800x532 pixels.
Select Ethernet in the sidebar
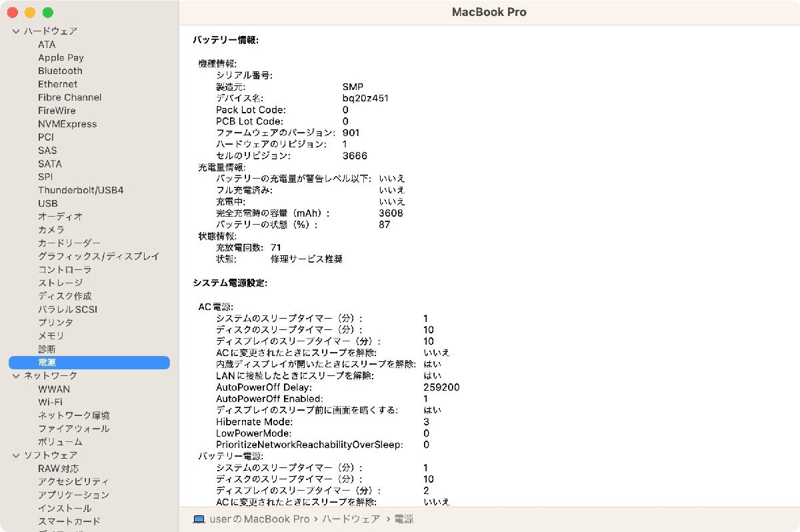[x=57, y=84]
